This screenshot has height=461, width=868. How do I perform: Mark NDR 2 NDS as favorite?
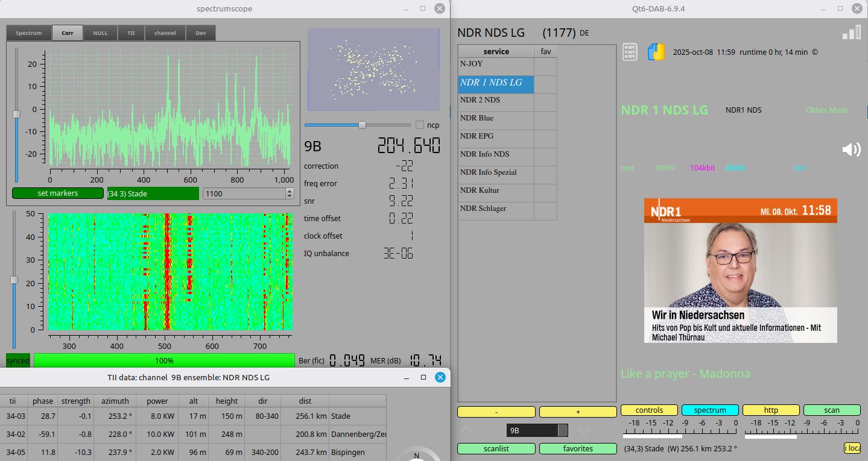pos(545,102)
